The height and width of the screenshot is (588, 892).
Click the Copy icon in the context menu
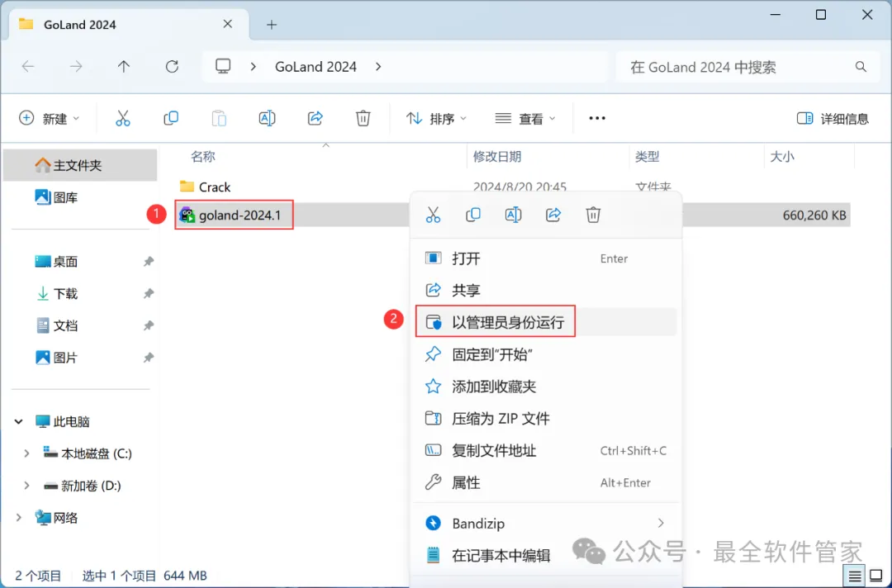(472, 215)
